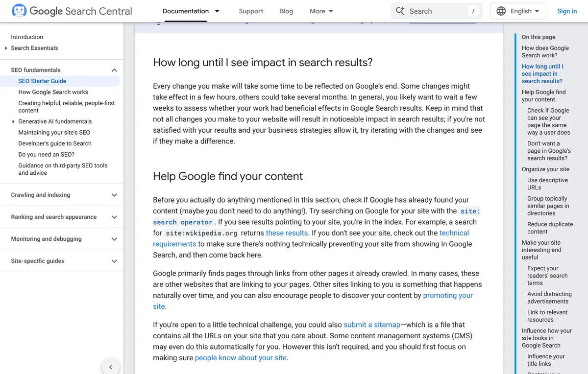Collapse the SEO fundamentals section chevron
Screen dimensions: 588x374
pos(114,70)
